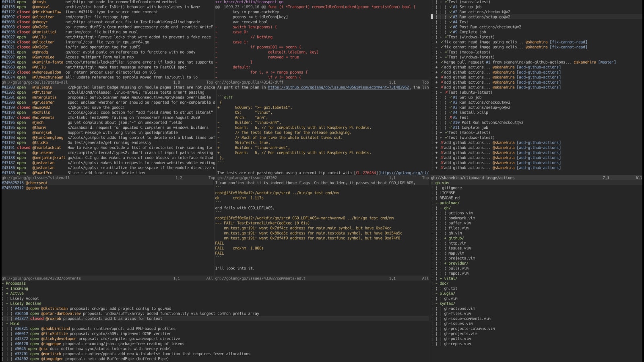Select closed proposal #42877 by @rwxrob

pos(89,319)
